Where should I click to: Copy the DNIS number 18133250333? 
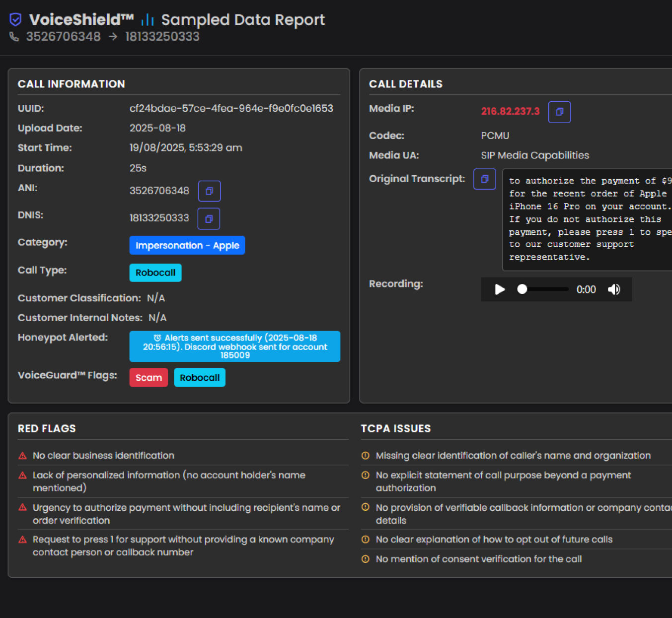pos(209,219)
